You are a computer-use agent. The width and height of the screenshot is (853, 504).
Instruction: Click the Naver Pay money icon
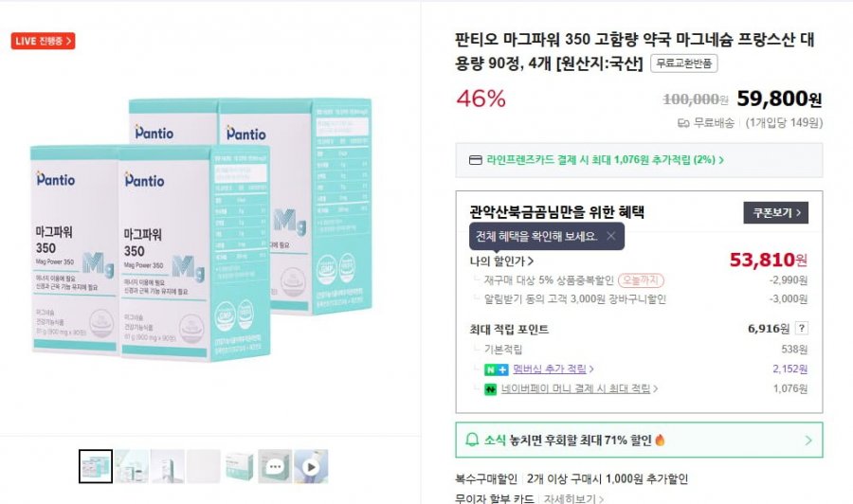pyautogui.click(x=491, y=389)
